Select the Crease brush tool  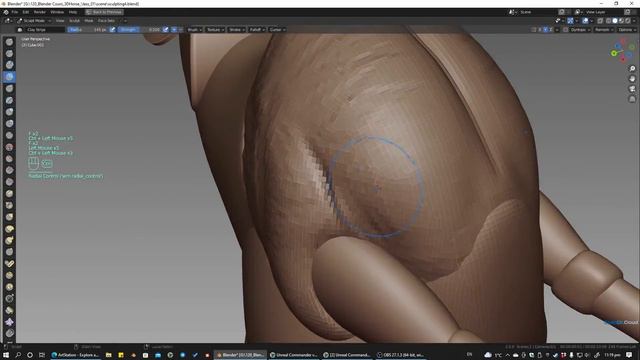pos(9,135)
